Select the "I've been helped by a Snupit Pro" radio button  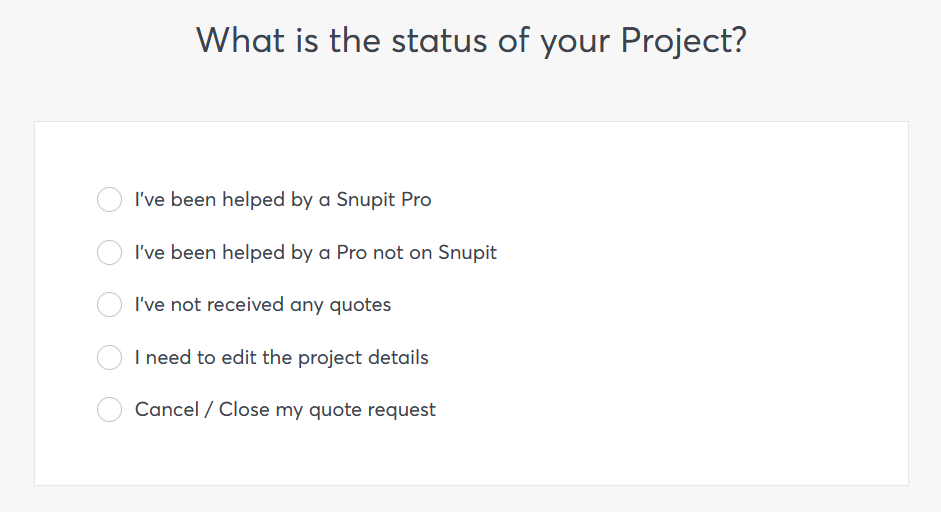(x=109, y=200)
